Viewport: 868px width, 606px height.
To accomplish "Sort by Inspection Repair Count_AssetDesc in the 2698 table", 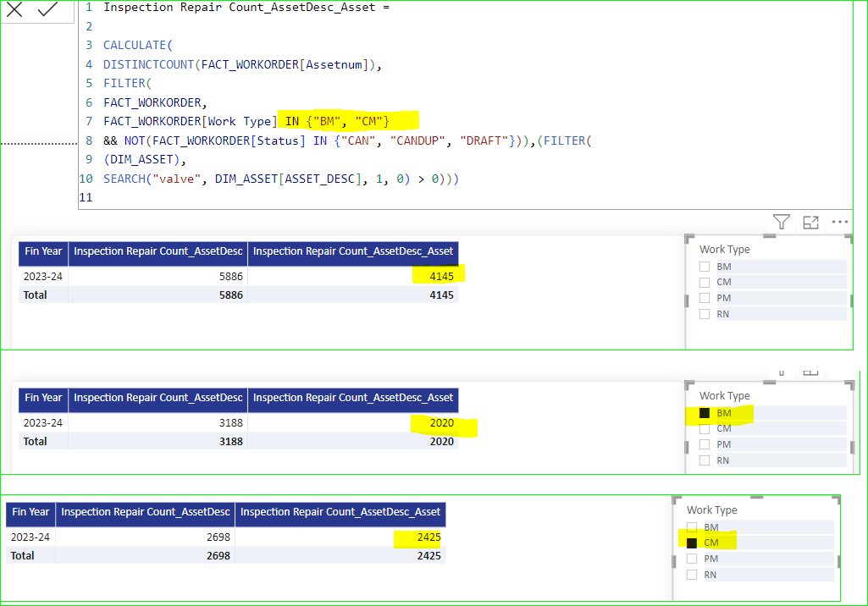I will (145, 512).
